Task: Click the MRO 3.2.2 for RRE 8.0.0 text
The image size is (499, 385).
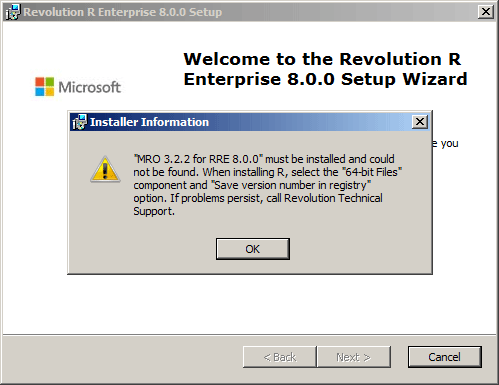Action: [198, 159]
